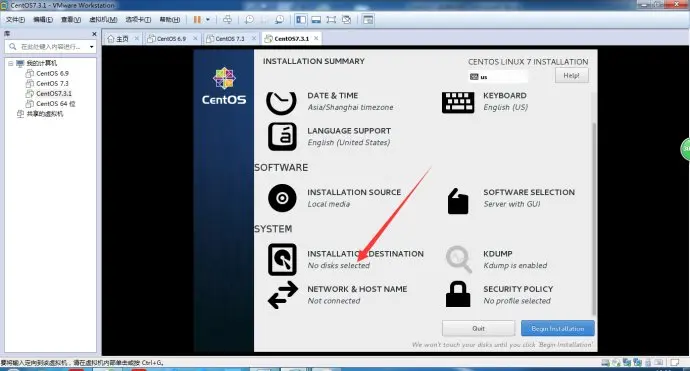The height and width of the screenshot is (371, 690).
Task: Collapse the 我的计算机 tree node
Action: click(x=11, y=63)
